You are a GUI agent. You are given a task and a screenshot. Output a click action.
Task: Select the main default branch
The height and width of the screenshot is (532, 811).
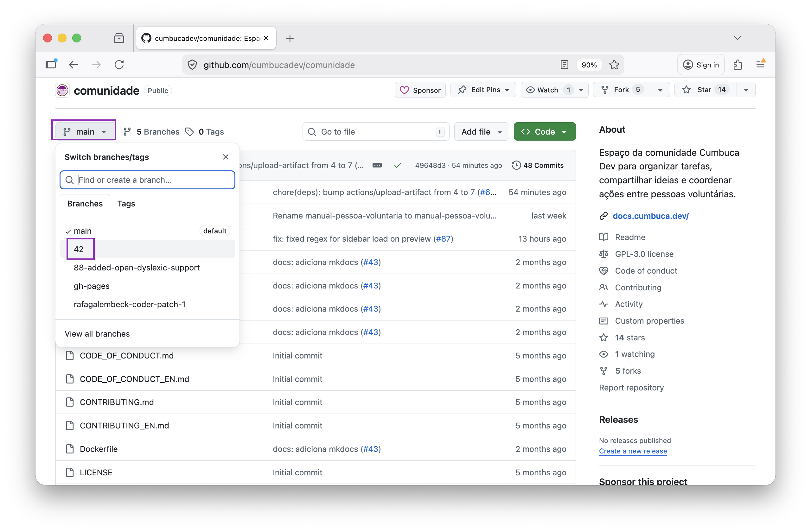[x=148, y=231]
